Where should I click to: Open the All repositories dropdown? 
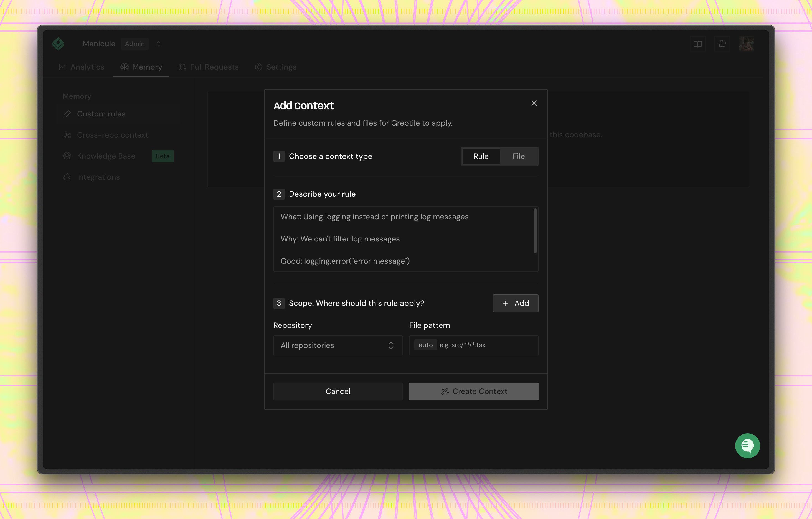[x=338, y=345]
